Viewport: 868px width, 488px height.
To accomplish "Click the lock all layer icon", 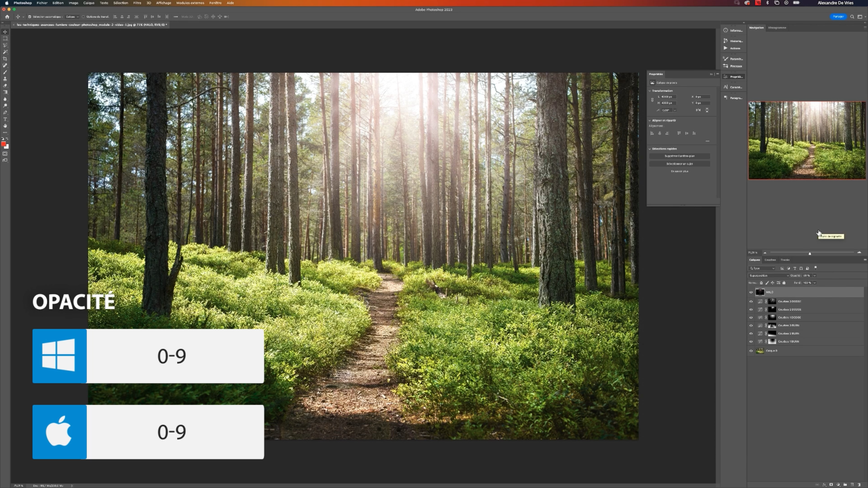I will pyautogui.click(x=784, y=283).
